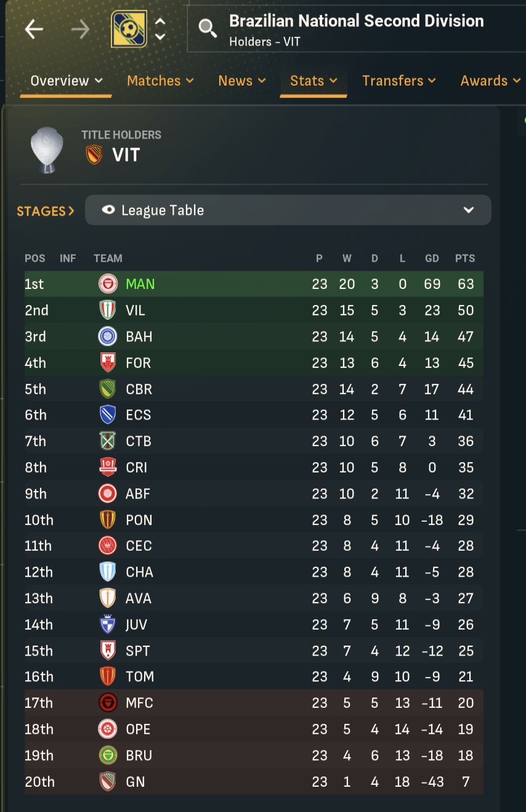Image resolution: width=526 pixels, height=812 pixels.
Task: Click the BAH club badge
Action: 108,336
